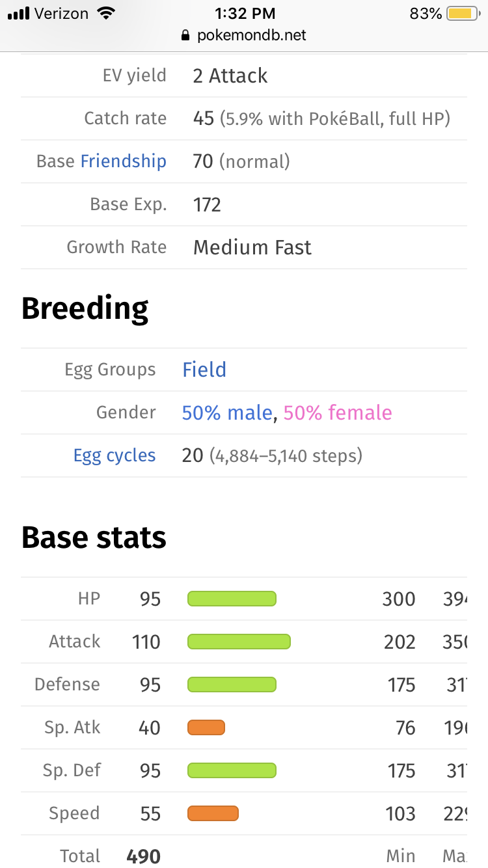This screenshot has height=868, width=488.
Task: Tap the Base stats heading
Action: pos(94,538)
